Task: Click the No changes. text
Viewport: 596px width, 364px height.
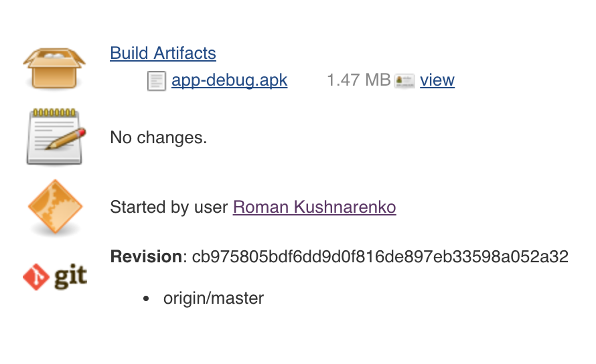Action: coord(158,138)
